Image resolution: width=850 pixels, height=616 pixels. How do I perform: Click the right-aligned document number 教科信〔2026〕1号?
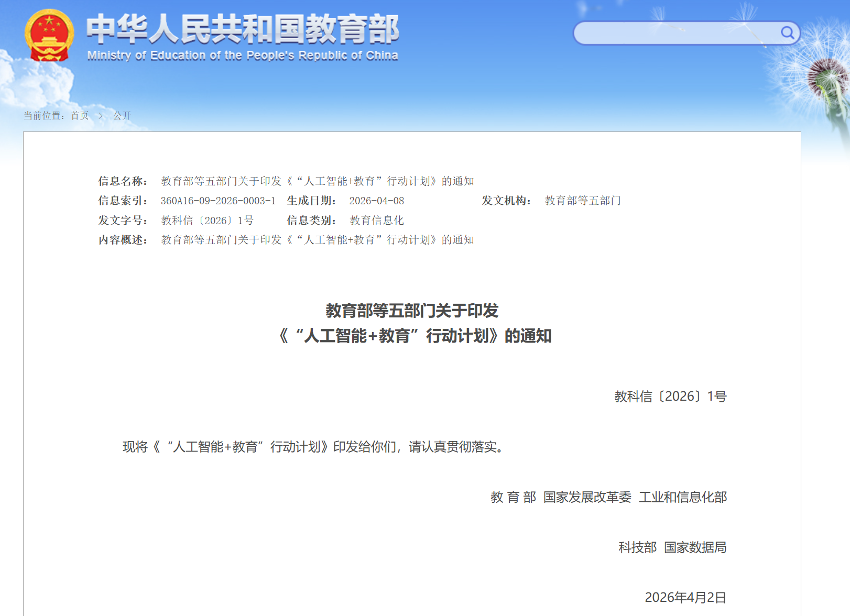670,397
